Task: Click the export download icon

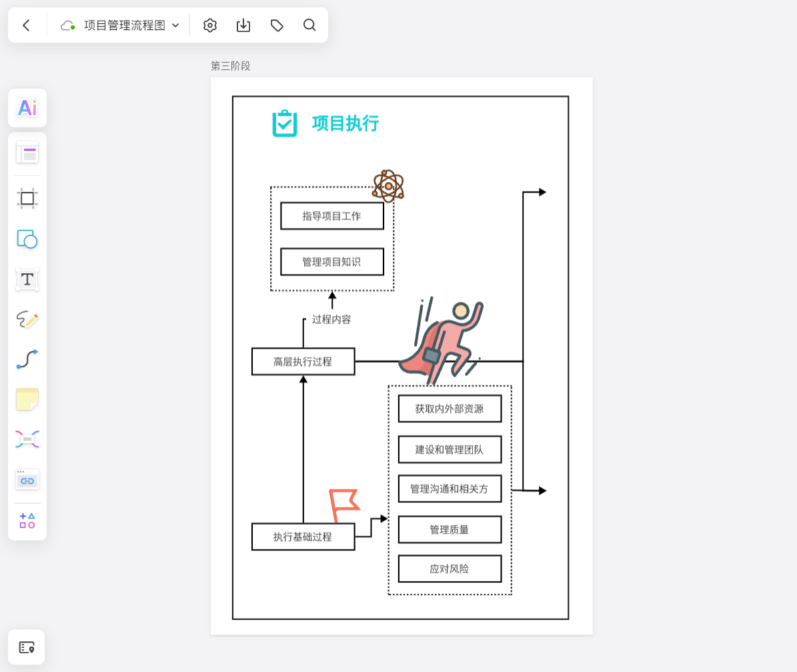Action: point(243,25)
